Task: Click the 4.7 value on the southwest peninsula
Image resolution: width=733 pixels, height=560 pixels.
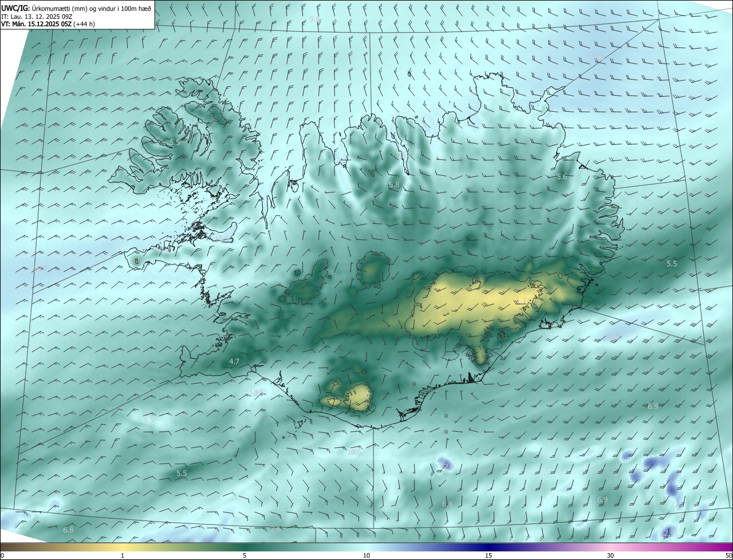Action: [x=234, y=362]
